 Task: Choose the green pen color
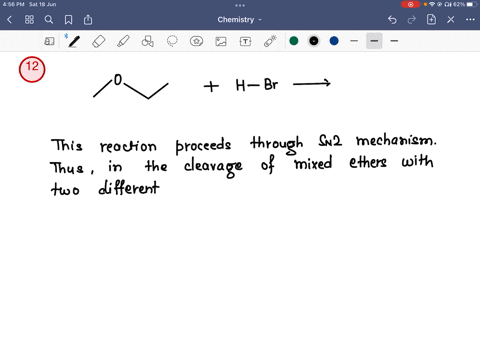pos(294,41)
